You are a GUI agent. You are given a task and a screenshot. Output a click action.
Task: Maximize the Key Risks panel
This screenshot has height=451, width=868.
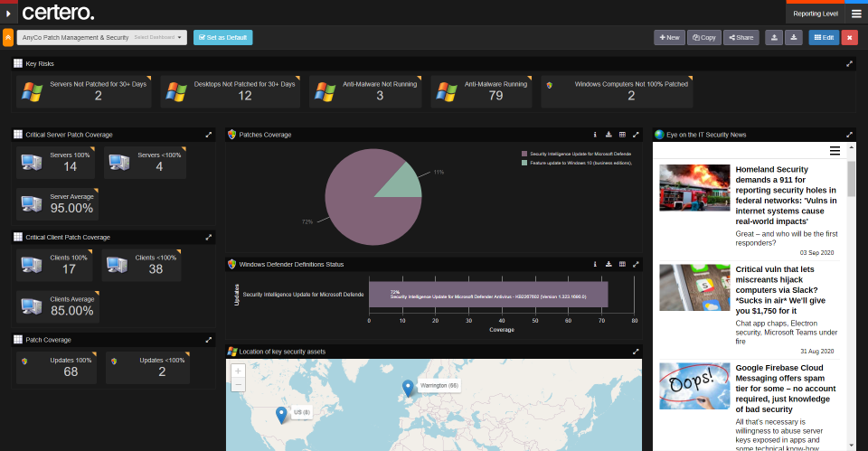point(849,63)
